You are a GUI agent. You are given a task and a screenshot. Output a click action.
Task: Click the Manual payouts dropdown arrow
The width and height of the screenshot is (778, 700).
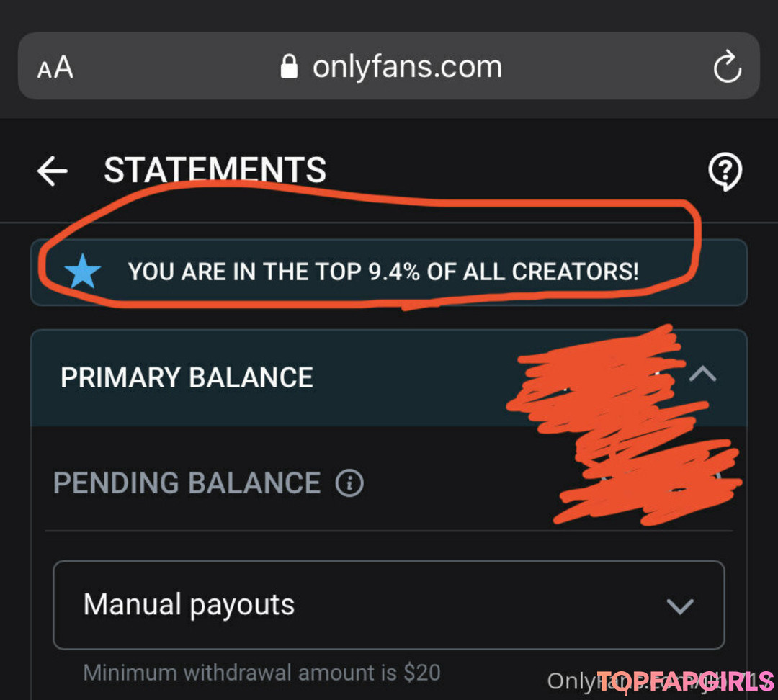pos(680,606)
